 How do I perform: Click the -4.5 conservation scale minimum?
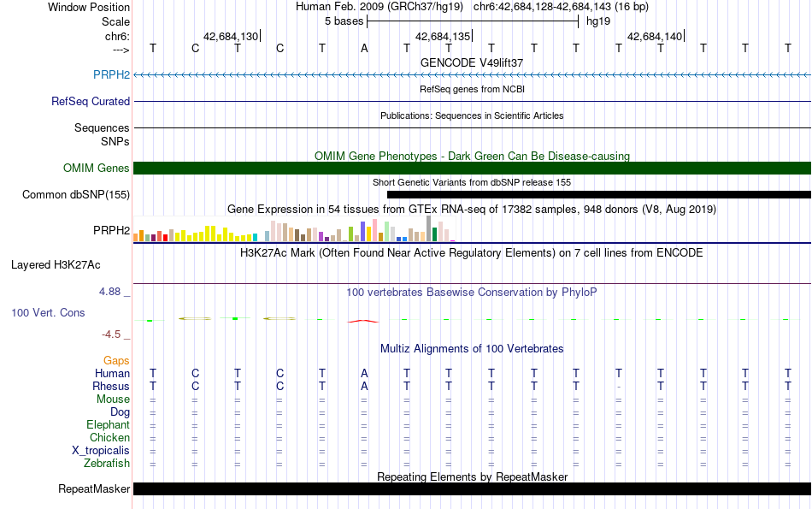pos(111,334)
